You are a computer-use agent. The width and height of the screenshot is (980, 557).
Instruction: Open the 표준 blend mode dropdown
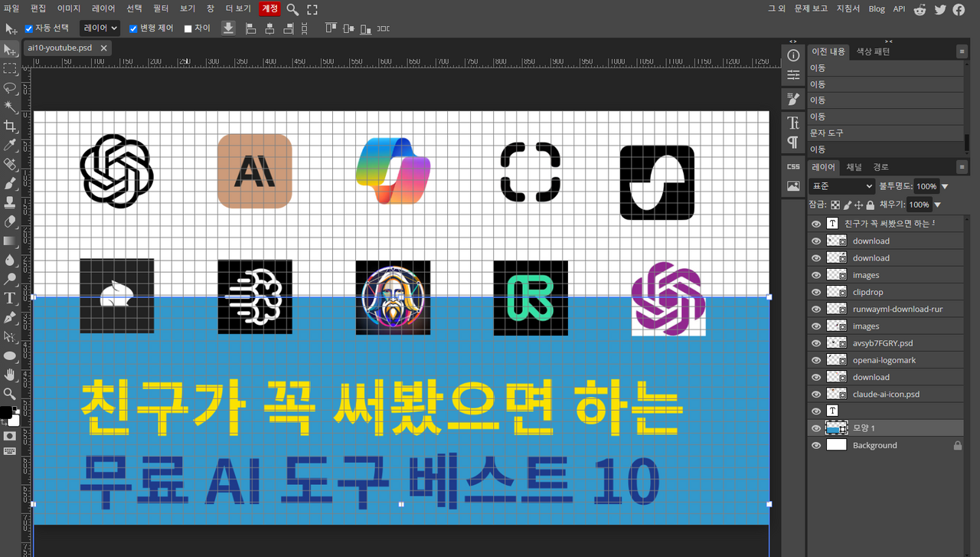pyautogui.click(x=841, y=186)
